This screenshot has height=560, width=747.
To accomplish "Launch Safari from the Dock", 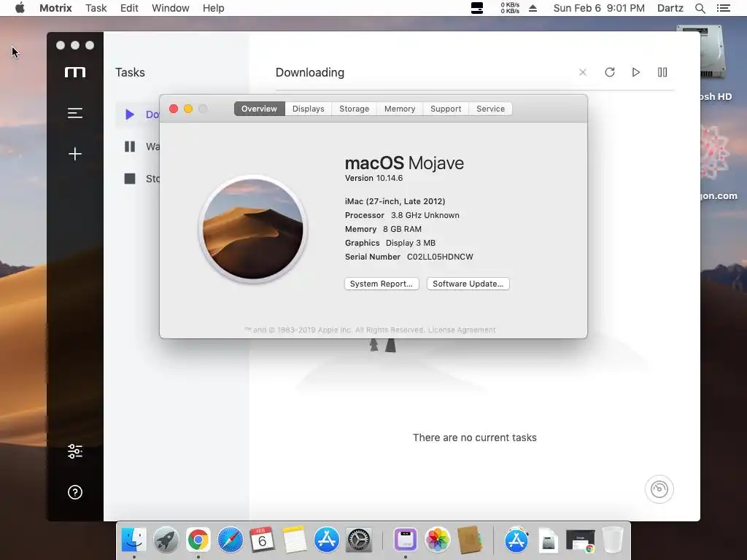I will [x=230, y=540].
